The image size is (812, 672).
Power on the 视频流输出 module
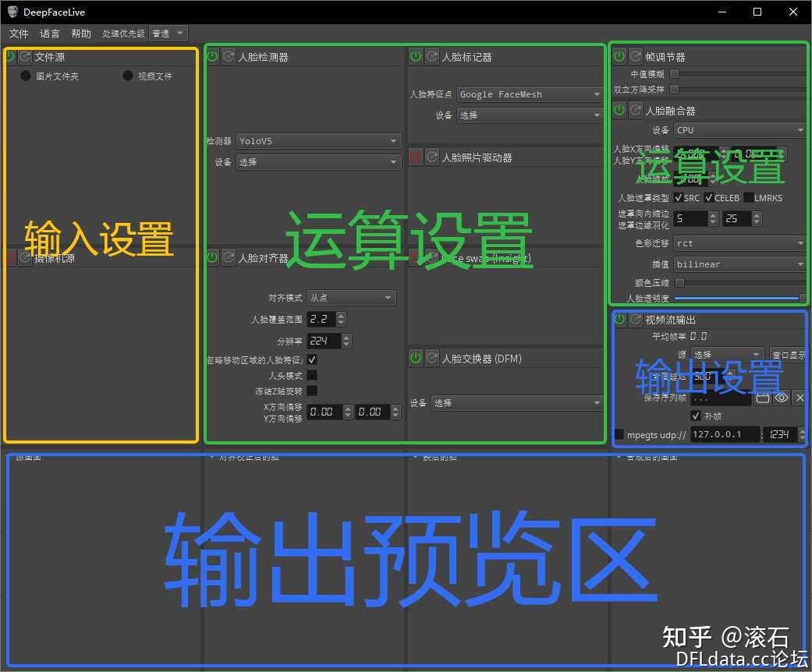[x=618, y=319]
